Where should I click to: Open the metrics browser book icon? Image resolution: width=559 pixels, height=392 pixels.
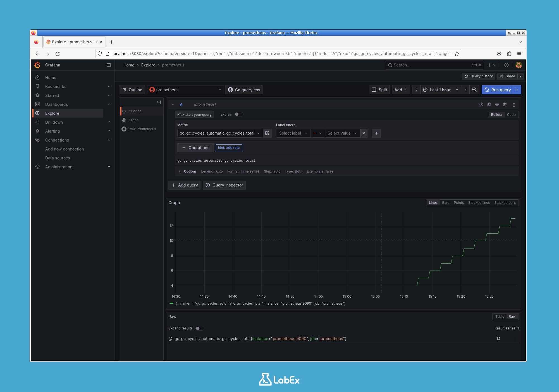point(267,133)
